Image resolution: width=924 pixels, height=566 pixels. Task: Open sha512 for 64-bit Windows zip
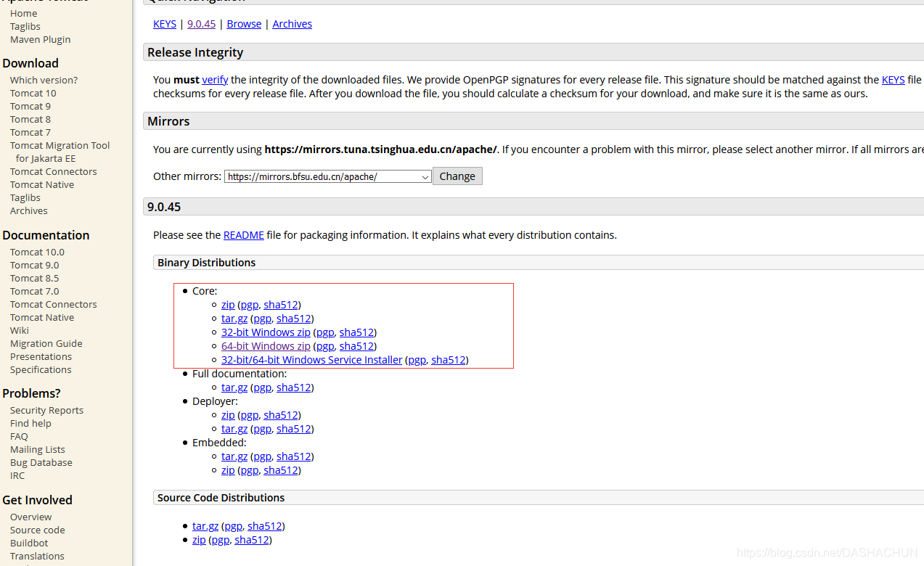tap(356, 346)
